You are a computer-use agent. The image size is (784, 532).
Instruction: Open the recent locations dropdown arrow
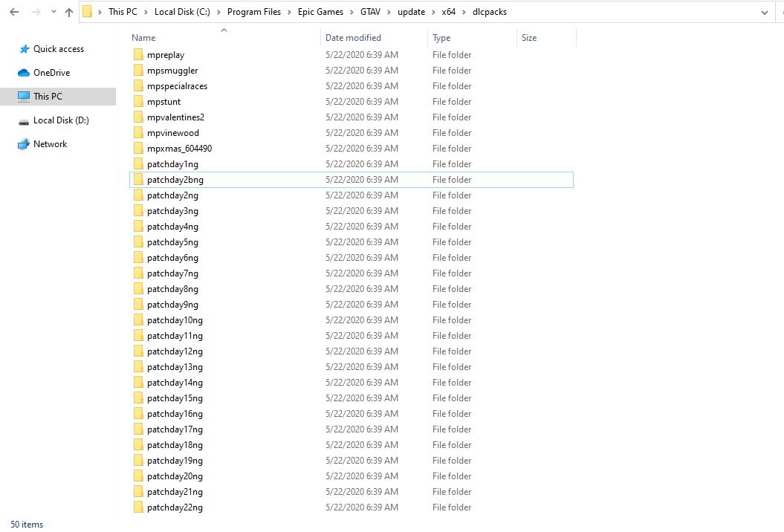[54, 12]
